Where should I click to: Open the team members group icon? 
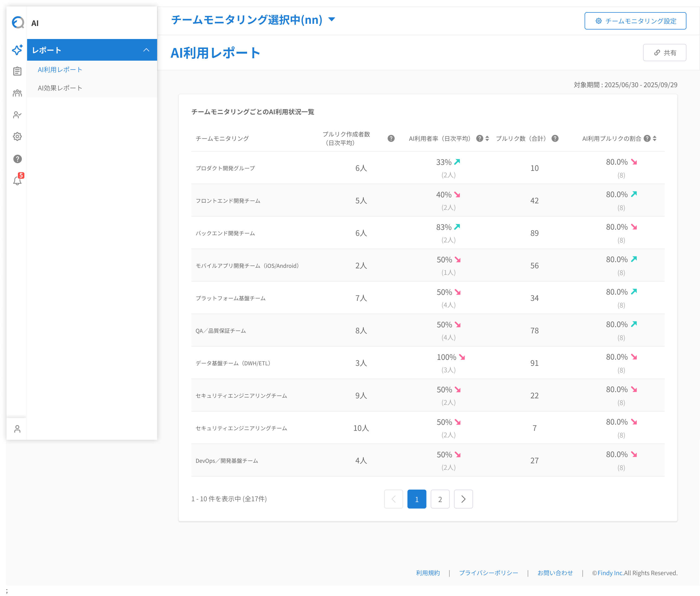pos(17,93)
